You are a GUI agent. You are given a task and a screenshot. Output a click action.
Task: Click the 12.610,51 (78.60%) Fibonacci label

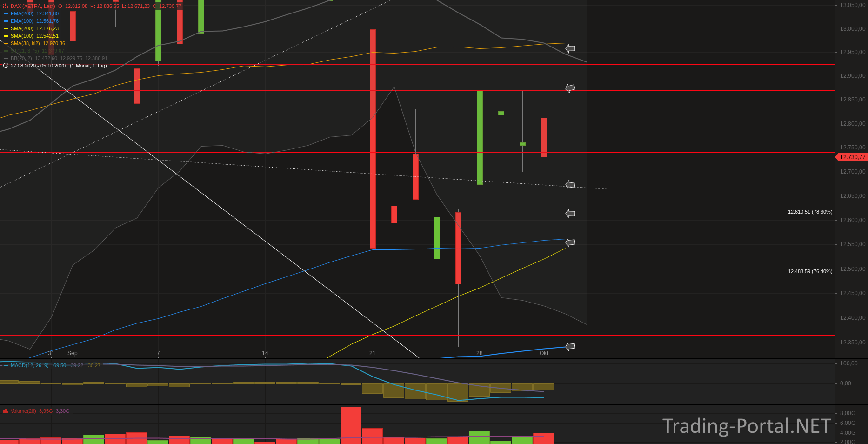click(x=810, y=212)
